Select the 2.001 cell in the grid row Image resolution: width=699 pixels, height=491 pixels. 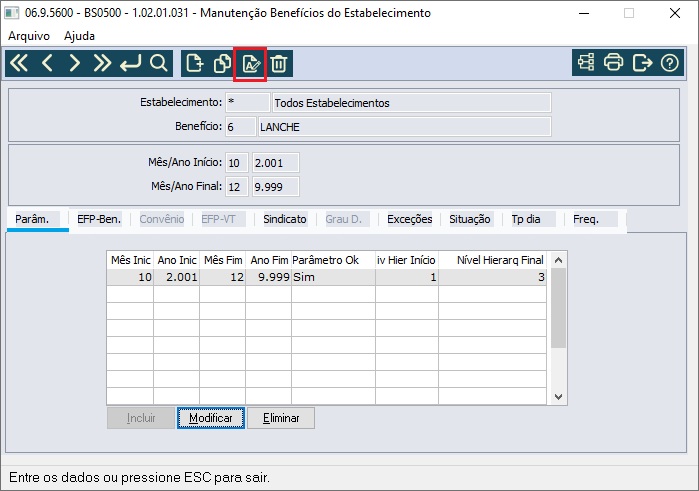177,277
